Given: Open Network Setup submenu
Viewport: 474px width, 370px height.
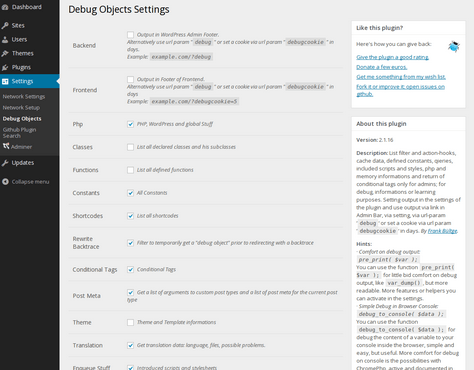Looking at the screenshot, I should coord(21,108).
